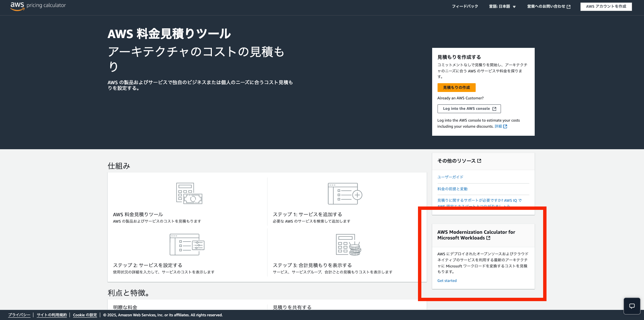This screenshot has width=644, height=320.
Task: Click ステップ 2: サービスを設定する text
Action: pyautogui.click(x=148, y=265)
